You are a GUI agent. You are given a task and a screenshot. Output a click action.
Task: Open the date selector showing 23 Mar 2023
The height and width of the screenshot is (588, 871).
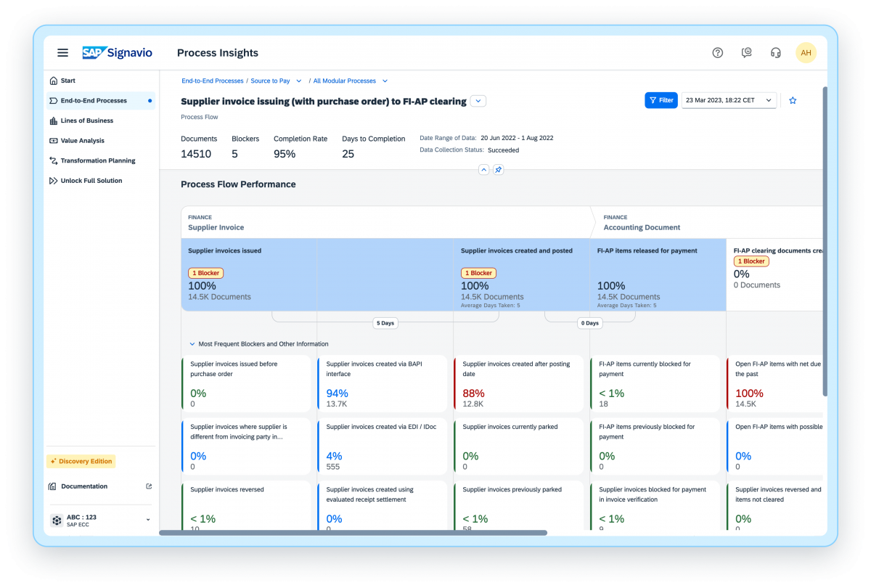coord(728,100)
